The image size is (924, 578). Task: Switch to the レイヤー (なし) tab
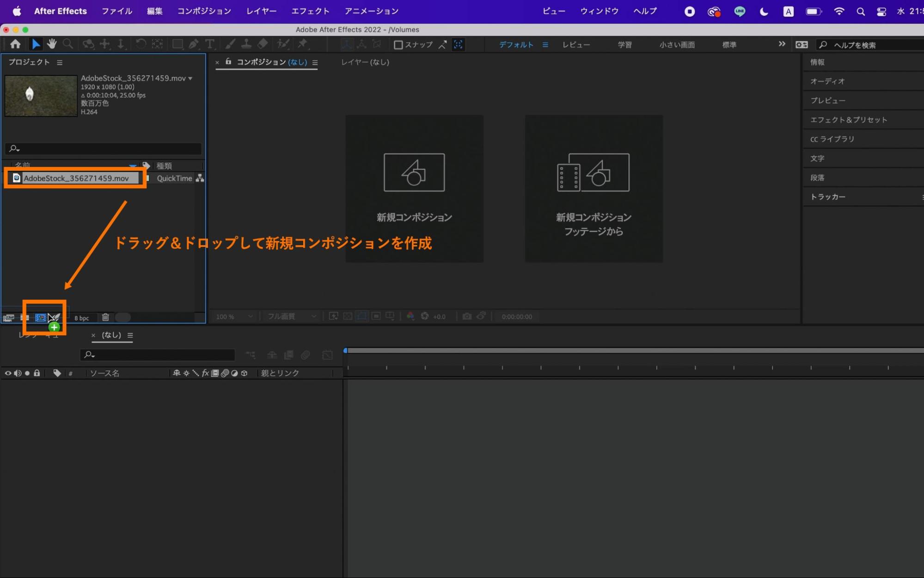pos(365,62)
